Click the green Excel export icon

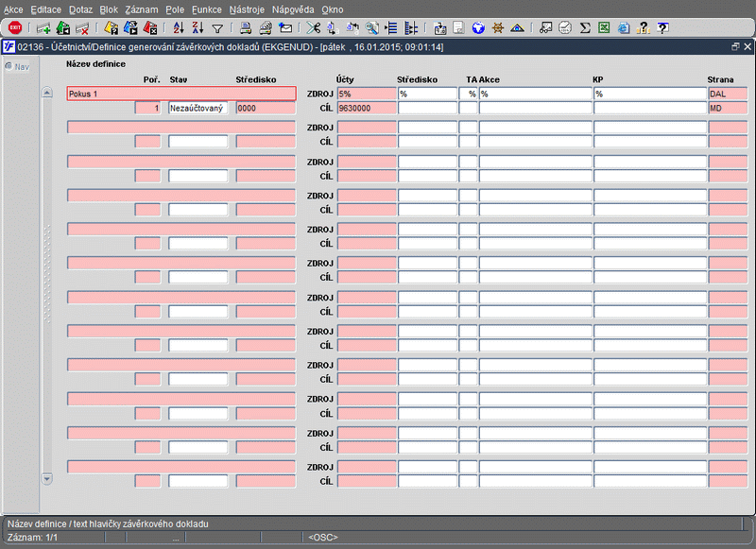(605, 28)
